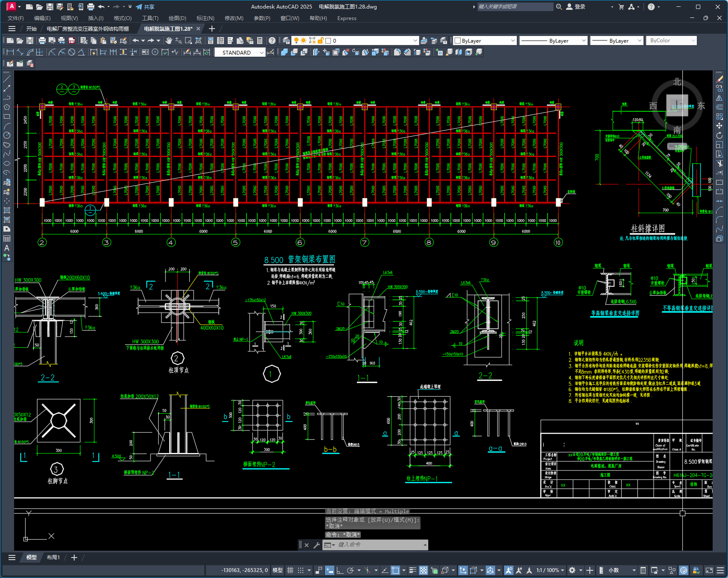This screenshot has height=578, width=728.
Task: Toggle drawing grid display in status bar
Action: (x=290, y=570)
